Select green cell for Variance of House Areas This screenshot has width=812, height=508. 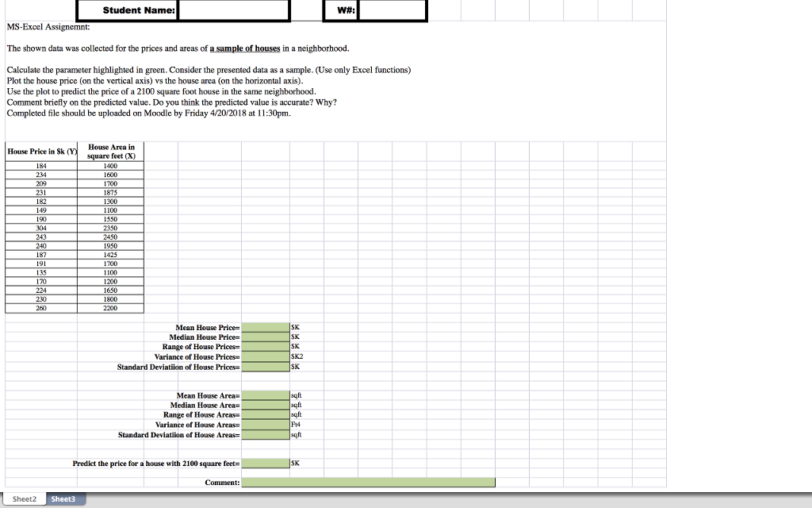[x=266, y=425]
